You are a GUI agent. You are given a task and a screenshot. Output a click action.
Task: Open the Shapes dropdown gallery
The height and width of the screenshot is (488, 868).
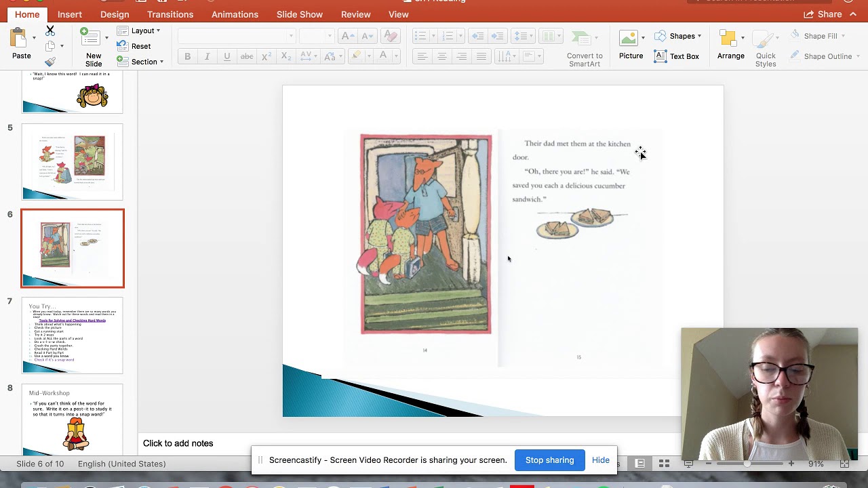pyautogui.click(x=678, y=36)
